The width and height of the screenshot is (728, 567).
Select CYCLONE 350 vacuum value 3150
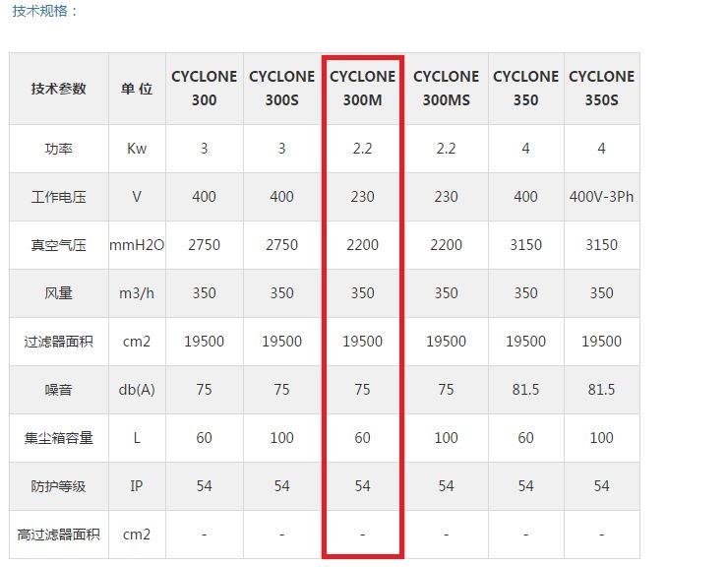point(526,245)
